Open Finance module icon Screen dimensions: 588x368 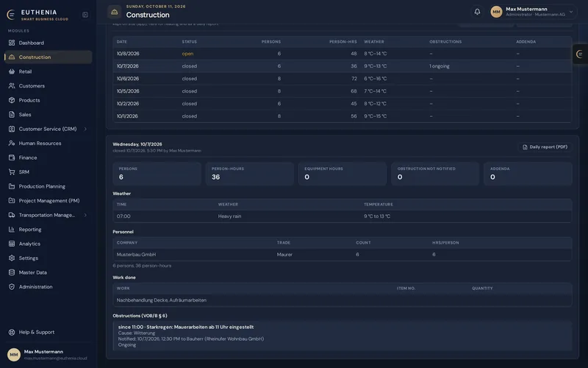point(12,158)
